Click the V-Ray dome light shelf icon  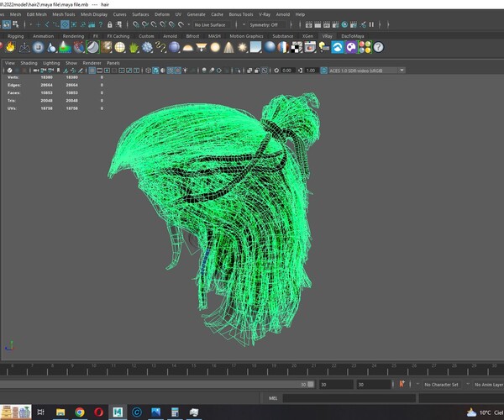[x=187, y=48]
